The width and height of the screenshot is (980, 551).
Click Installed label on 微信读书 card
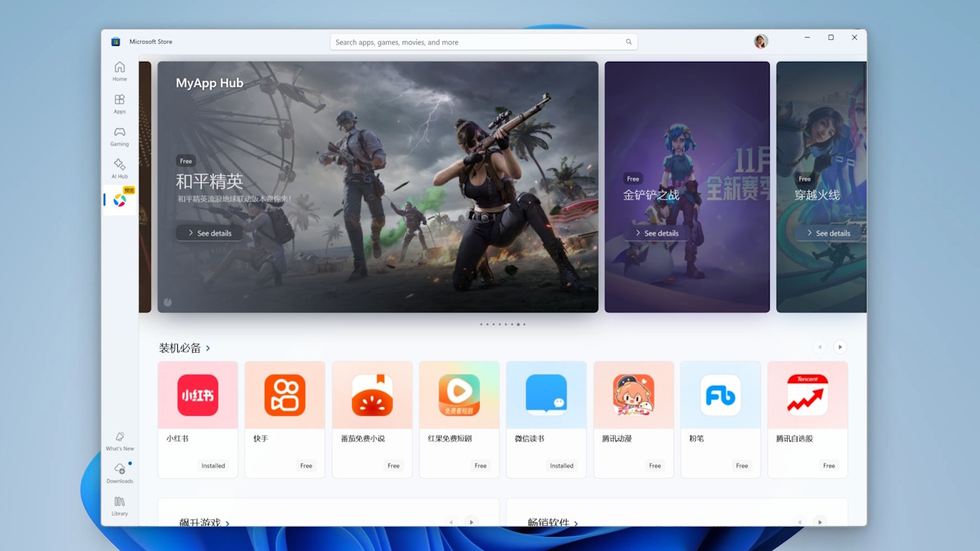coord(562,466)
